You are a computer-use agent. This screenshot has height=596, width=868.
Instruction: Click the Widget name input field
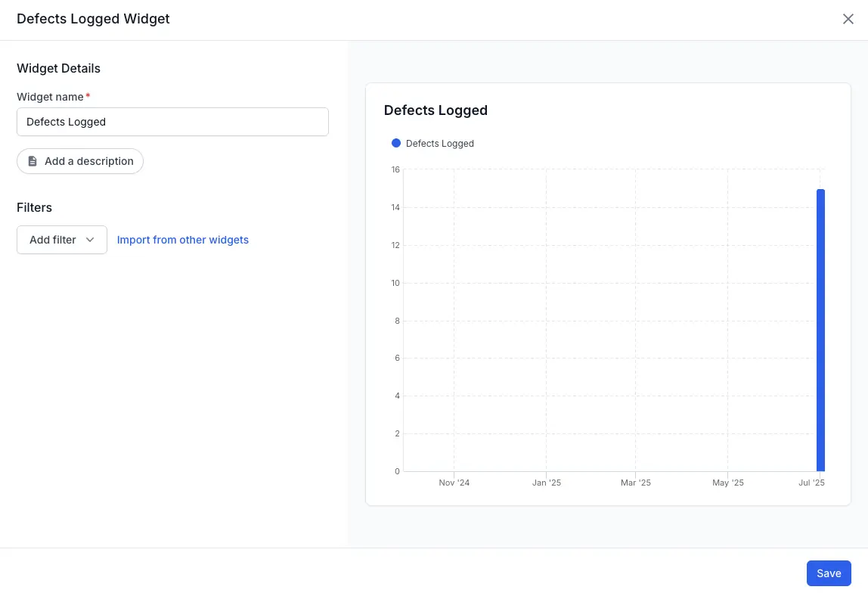[x=172, y=122]
